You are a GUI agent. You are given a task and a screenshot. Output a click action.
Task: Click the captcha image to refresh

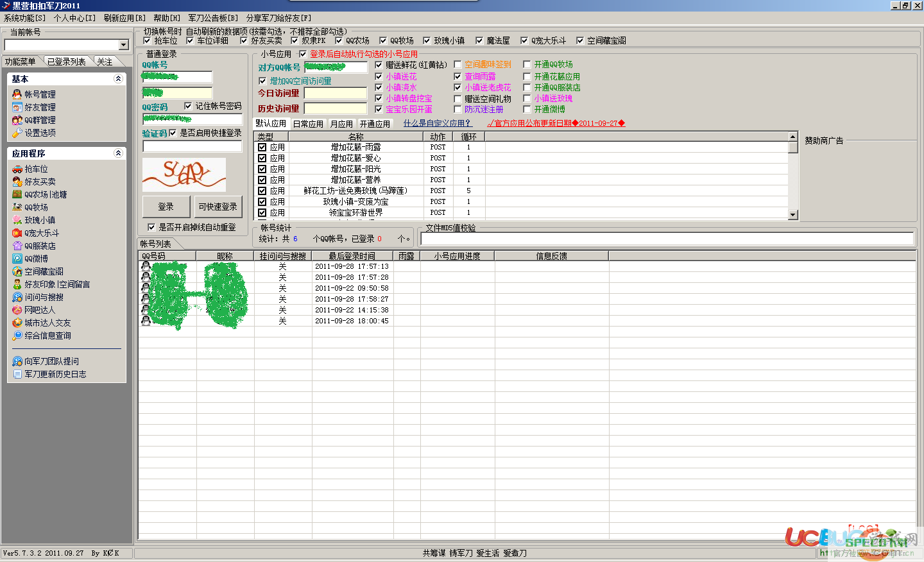click(184, 175)
